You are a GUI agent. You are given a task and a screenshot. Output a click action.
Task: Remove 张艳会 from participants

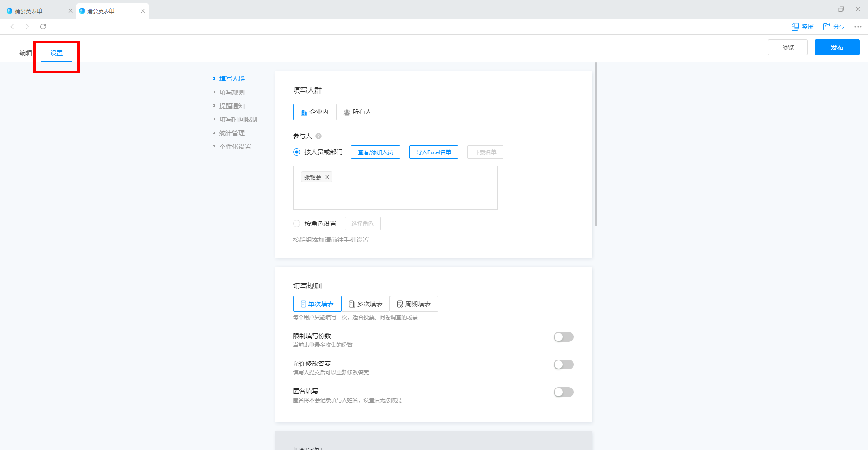coord(327,177)
